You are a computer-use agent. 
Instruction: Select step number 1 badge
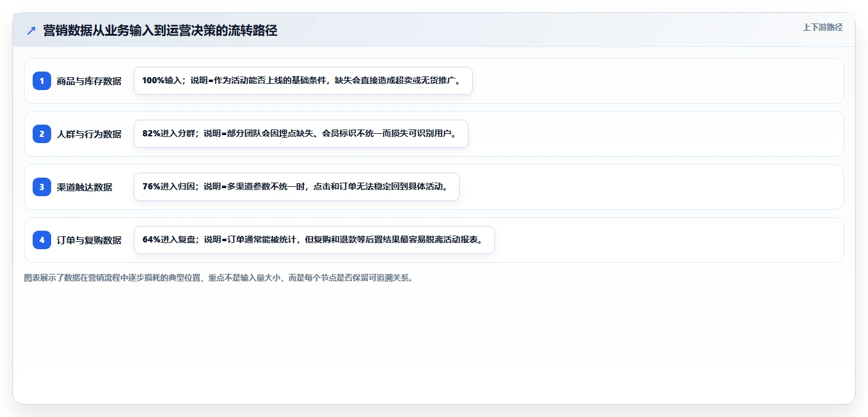[42, 81]
